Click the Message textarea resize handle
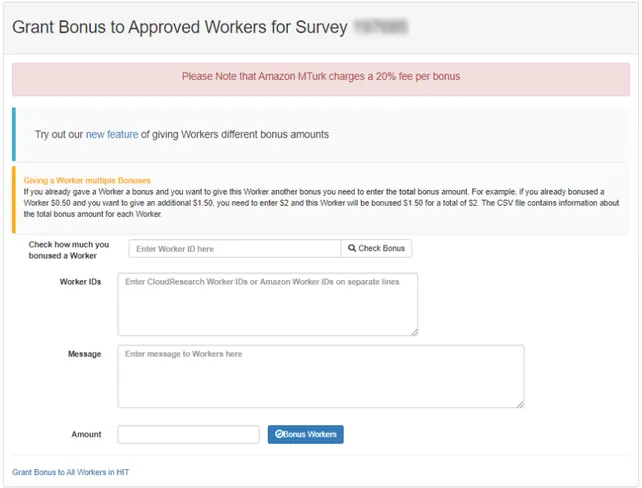642x488 pixels. (520, 404)
